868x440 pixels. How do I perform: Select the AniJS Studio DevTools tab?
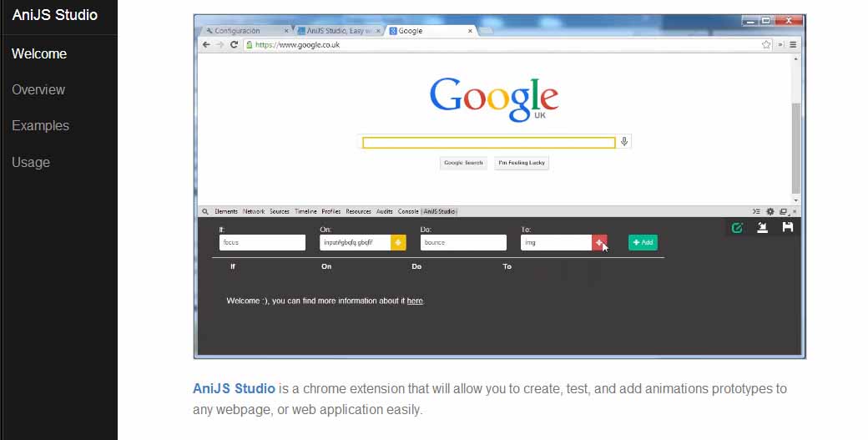440,211
